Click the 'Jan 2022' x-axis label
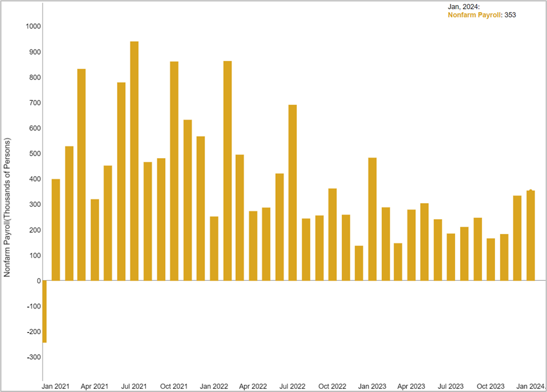Screen dimensions: 547x392 pyautogui.click(x=214, y=386)
